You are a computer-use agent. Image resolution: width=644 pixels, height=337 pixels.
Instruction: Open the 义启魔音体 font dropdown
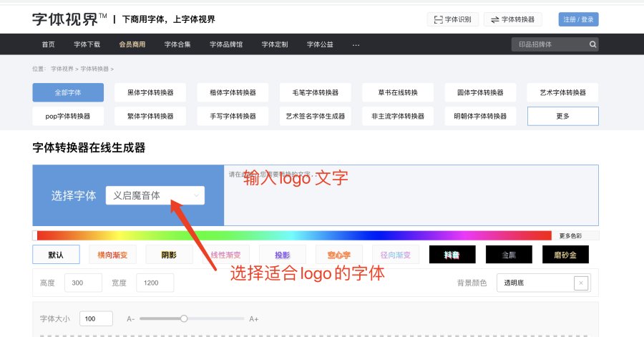(155, 195)
